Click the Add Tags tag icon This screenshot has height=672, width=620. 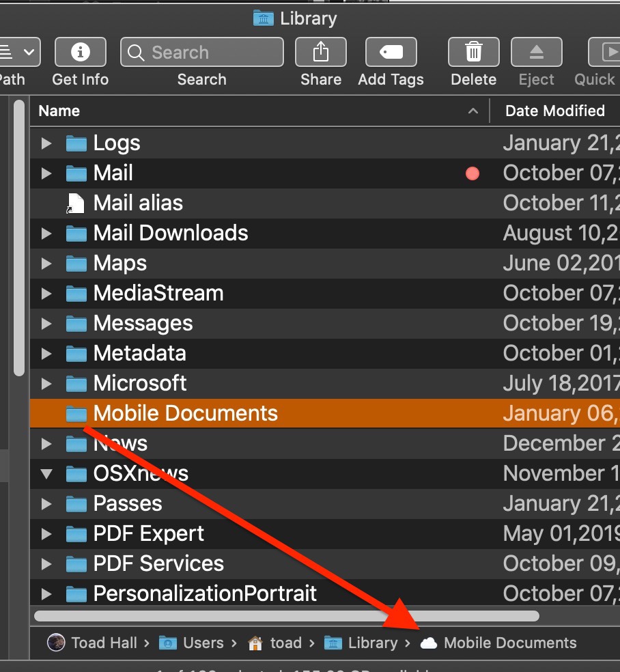click(x=391, y=52)
